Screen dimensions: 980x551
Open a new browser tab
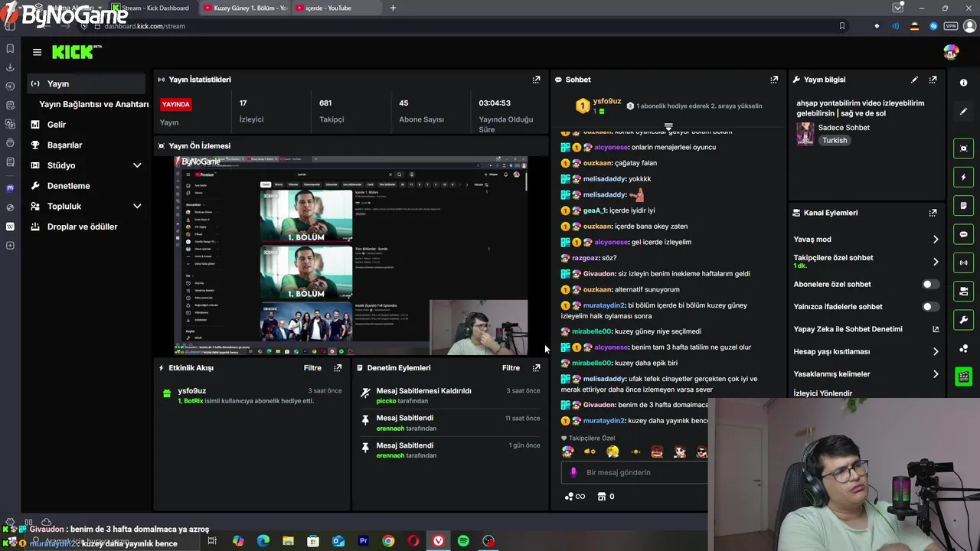point(393,8)
